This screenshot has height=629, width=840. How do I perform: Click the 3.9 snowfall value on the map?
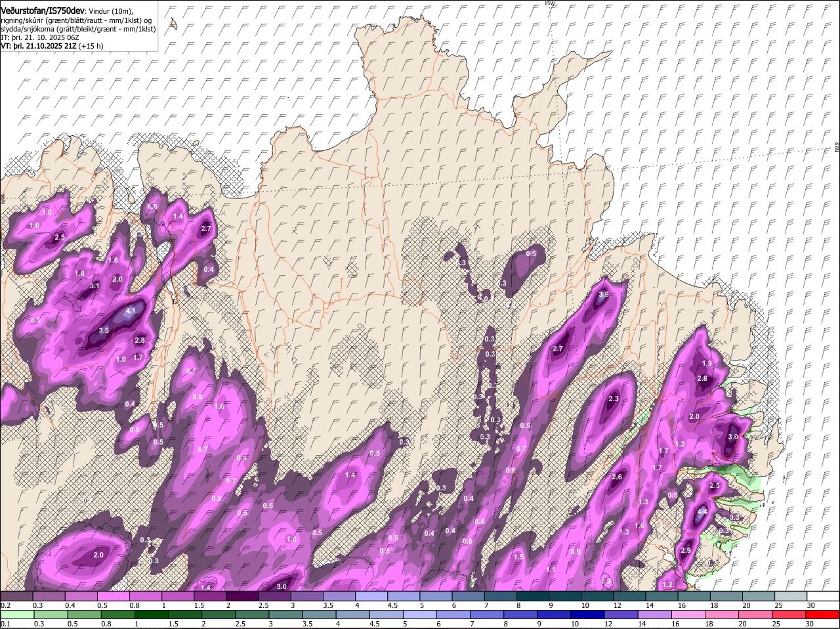click(x=604, y=295)
